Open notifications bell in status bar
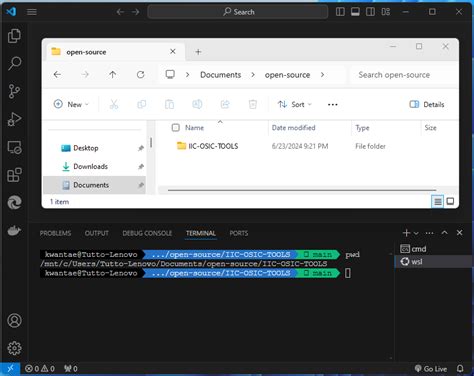This screenshot has height=376, width=474. [x=460, y=369]
